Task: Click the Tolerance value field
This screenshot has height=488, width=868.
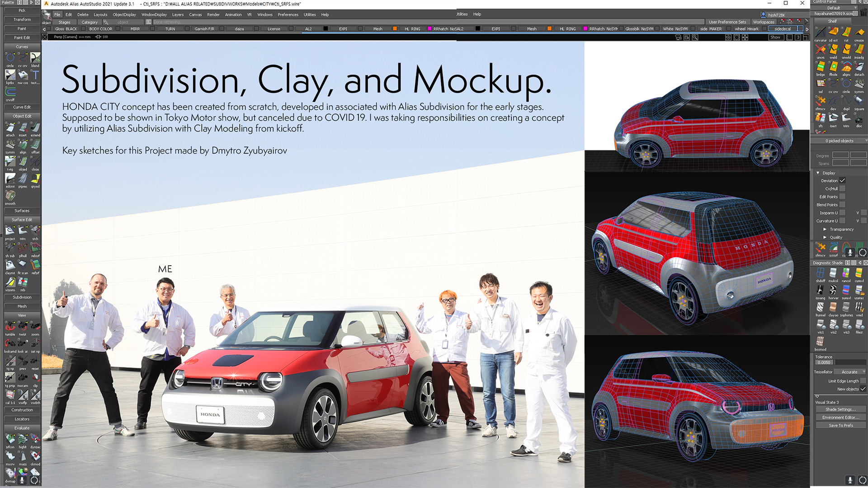Action: pyautogui.click(x=824, y=362)
